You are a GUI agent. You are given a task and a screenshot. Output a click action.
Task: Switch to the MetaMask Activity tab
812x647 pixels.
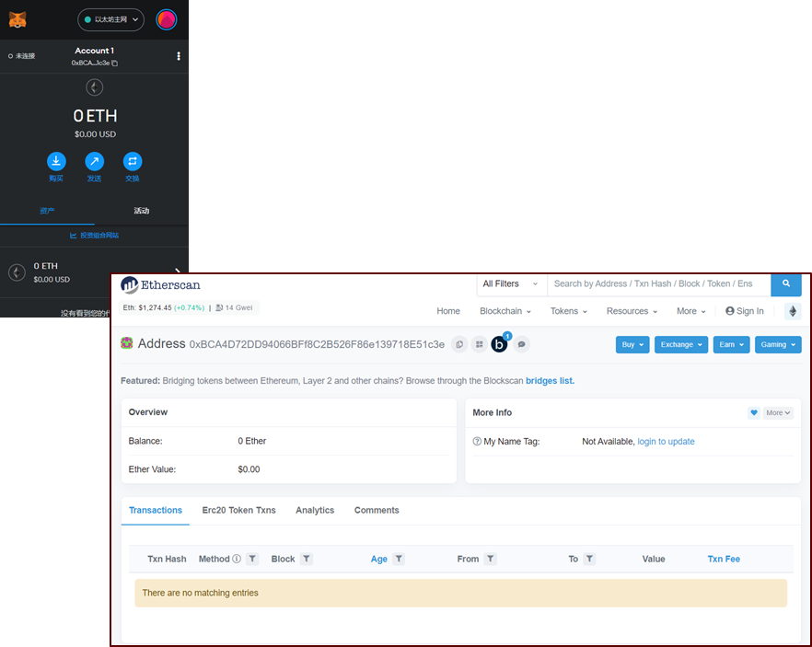tap(142, 211)
